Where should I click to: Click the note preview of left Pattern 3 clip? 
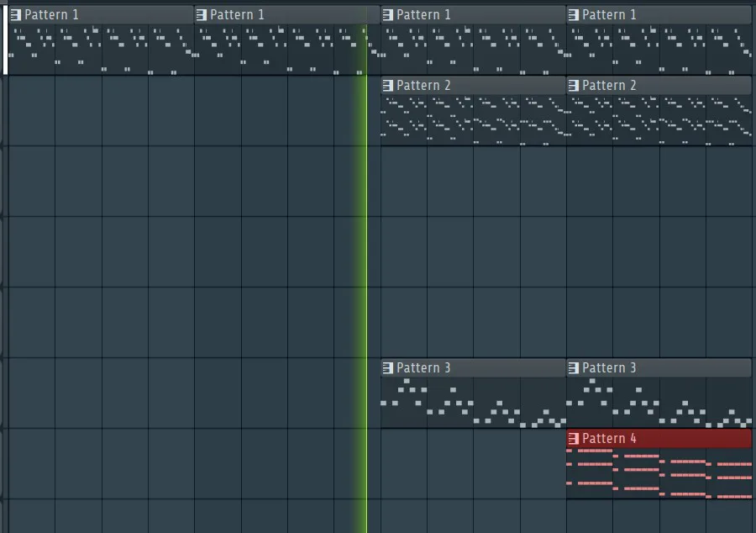[474, 403]
